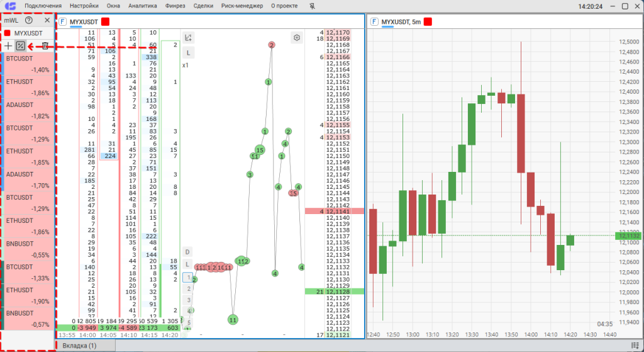Close the mWL watchlist panel
The width and height of the screenshot is (644, 352).
point(47,21)
